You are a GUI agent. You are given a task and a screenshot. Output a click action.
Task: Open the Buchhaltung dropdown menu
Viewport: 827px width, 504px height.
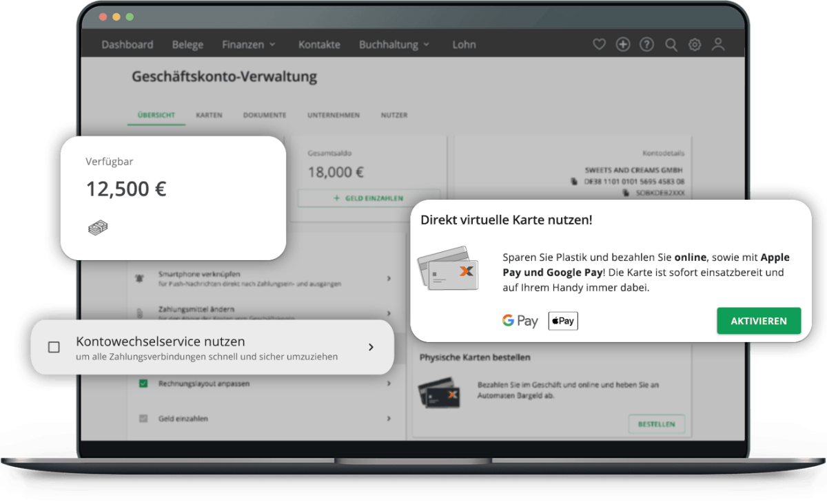[x=394, y=45]
